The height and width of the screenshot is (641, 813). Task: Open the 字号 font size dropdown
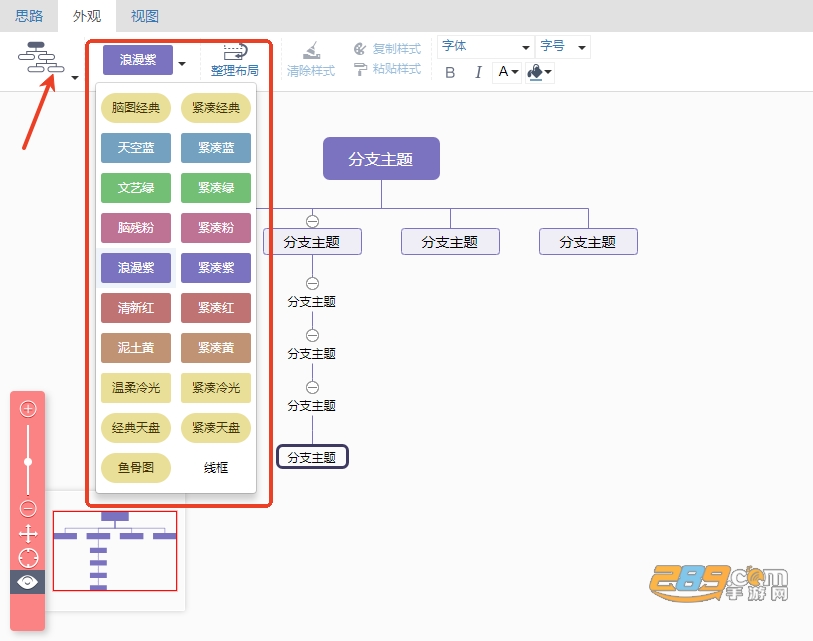point(563,47)
